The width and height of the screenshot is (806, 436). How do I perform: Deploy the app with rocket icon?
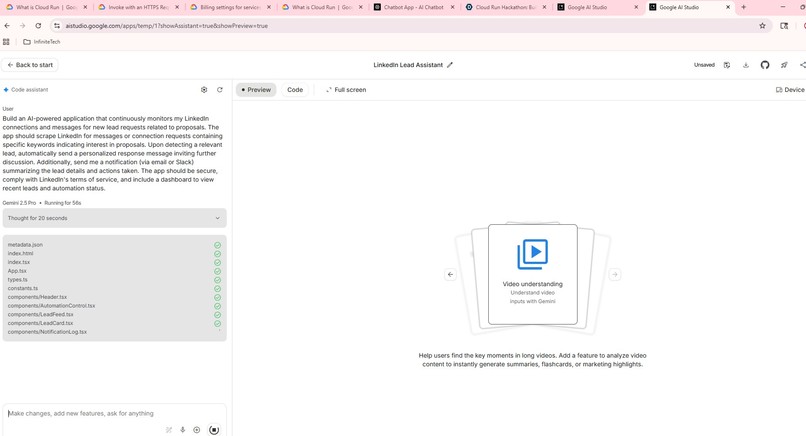point(784,65)
